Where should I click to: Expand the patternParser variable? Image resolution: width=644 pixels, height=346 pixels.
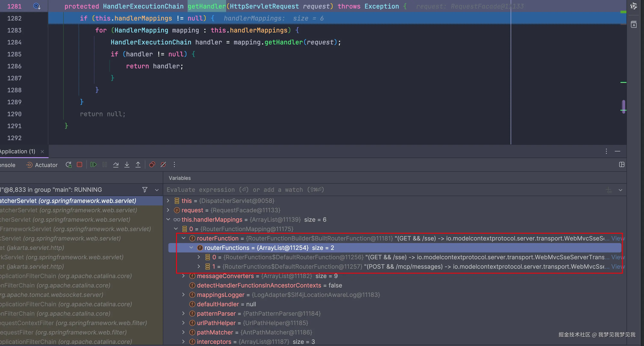coord(184,314)
